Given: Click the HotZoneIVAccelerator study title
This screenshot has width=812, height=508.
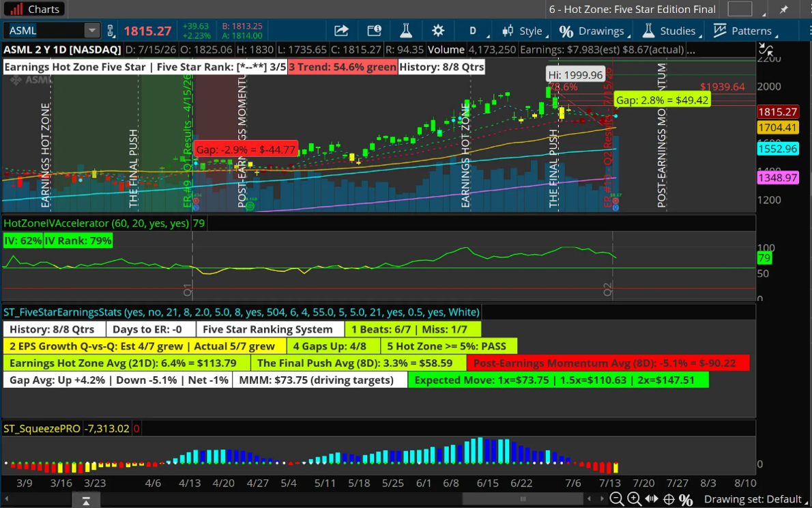Looking at the screenshot, I should 96,223.
